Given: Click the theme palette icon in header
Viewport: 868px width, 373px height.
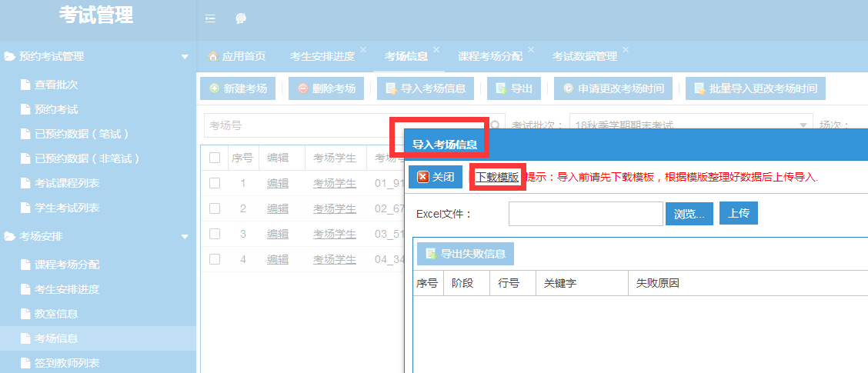Looking at the screenshot, I should point(241,18).
